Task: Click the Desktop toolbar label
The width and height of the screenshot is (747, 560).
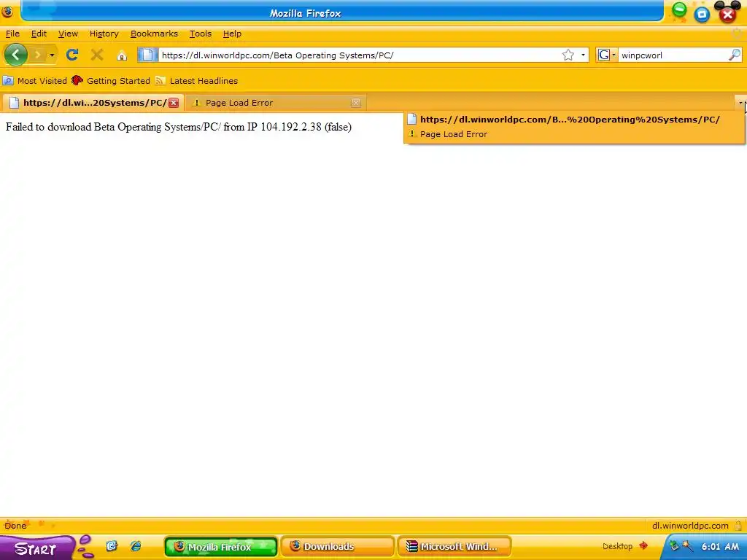Action: tap(617, 546)
